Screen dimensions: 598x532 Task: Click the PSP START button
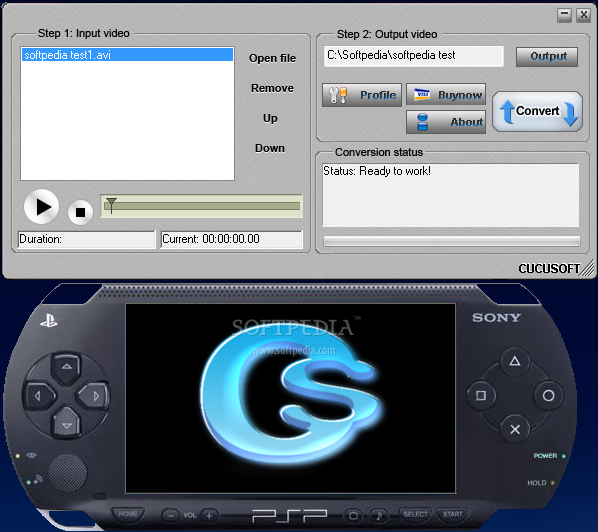click(452, 514)
